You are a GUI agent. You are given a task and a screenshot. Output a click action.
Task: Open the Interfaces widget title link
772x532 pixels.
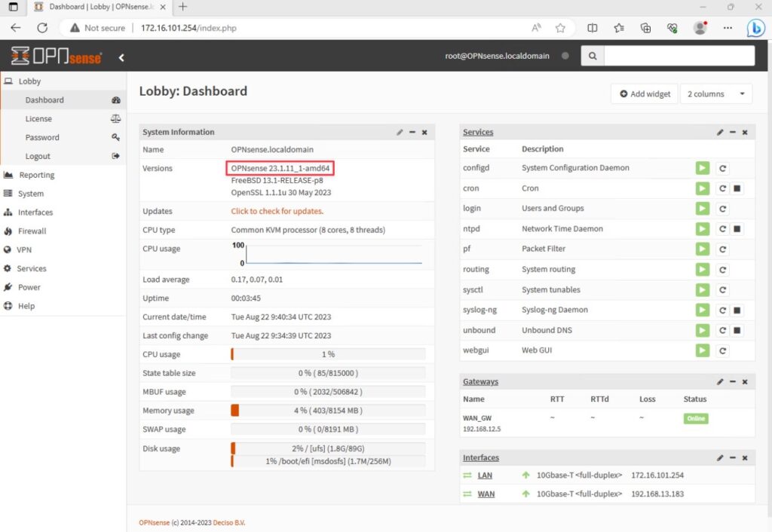[x=481, y=457]
